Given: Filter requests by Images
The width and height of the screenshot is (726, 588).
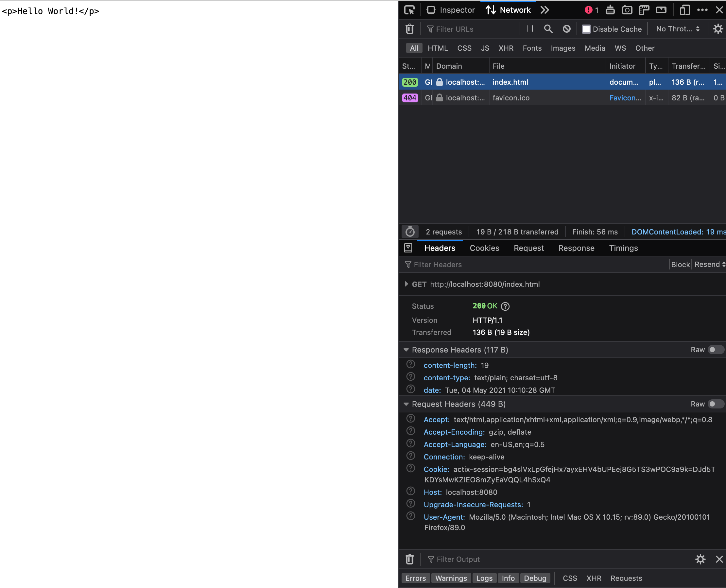Looking at the screenshot, I should pyautogui.click(x=563, y=48).
